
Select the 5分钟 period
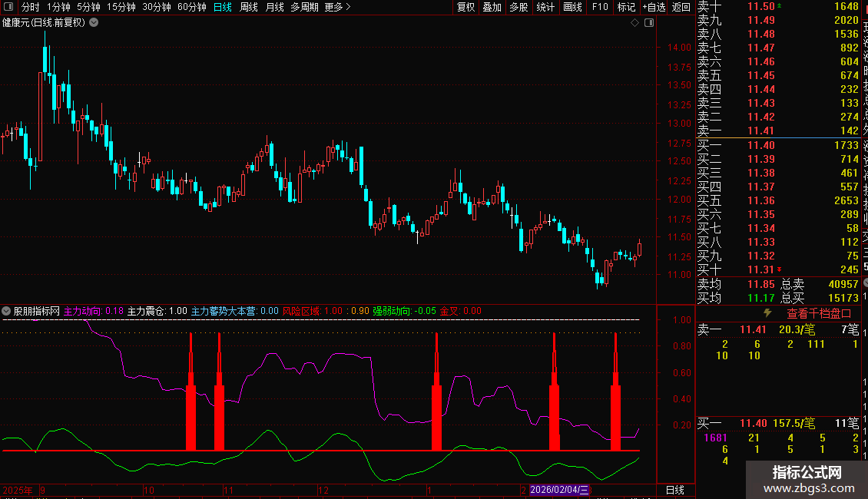tap(88, 7)
